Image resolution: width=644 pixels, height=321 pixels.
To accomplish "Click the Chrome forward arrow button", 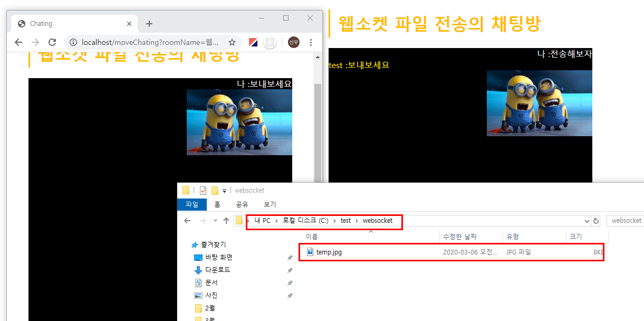I will [35, 42].
